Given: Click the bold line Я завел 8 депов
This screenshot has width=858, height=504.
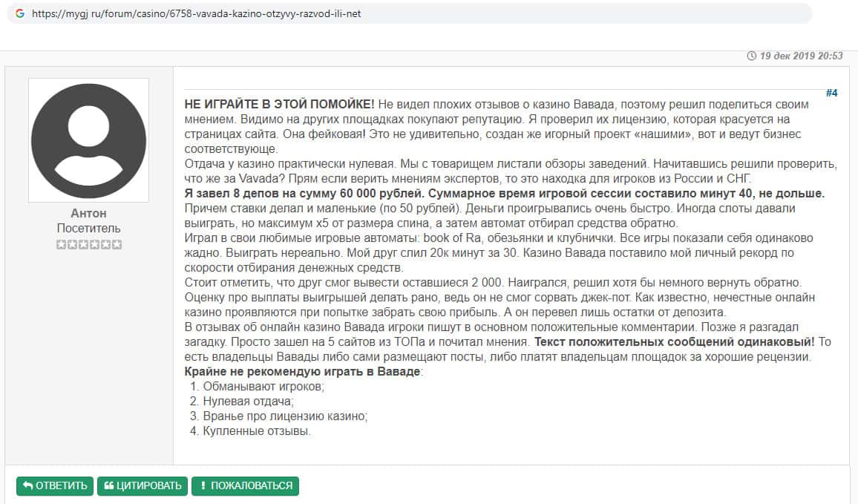Looking at the screenshot, I should tap(505, 194).
